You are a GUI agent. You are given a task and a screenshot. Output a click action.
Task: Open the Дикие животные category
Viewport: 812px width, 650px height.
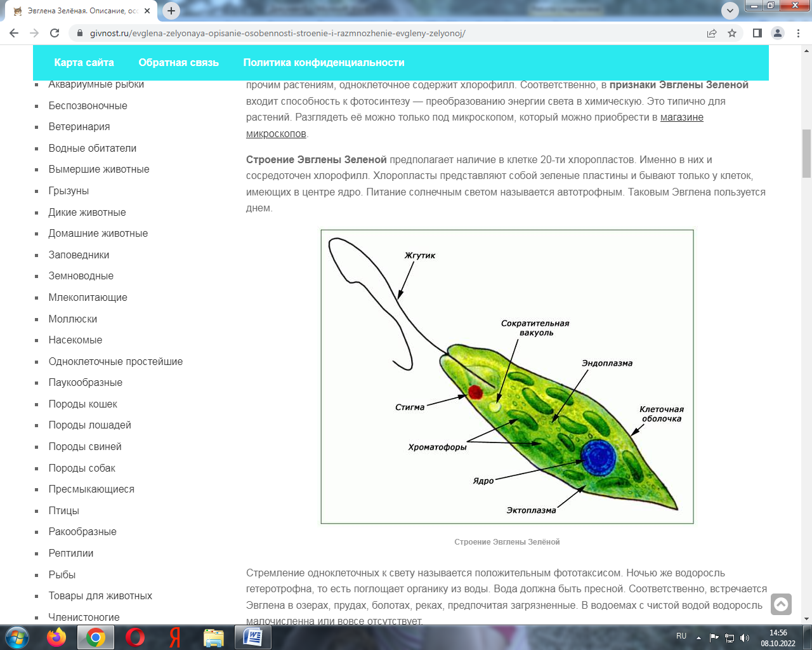pyautogui.click(x=87, y=212)
